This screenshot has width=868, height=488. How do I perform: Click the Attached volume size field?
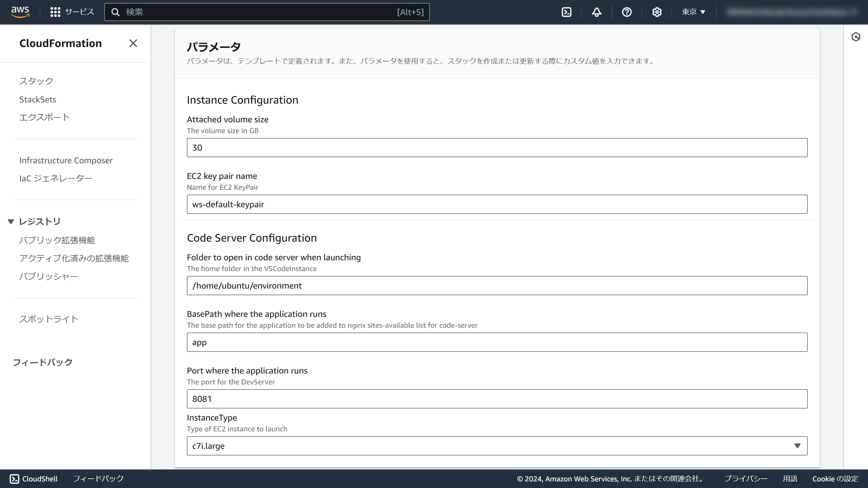tap(497, 148)
